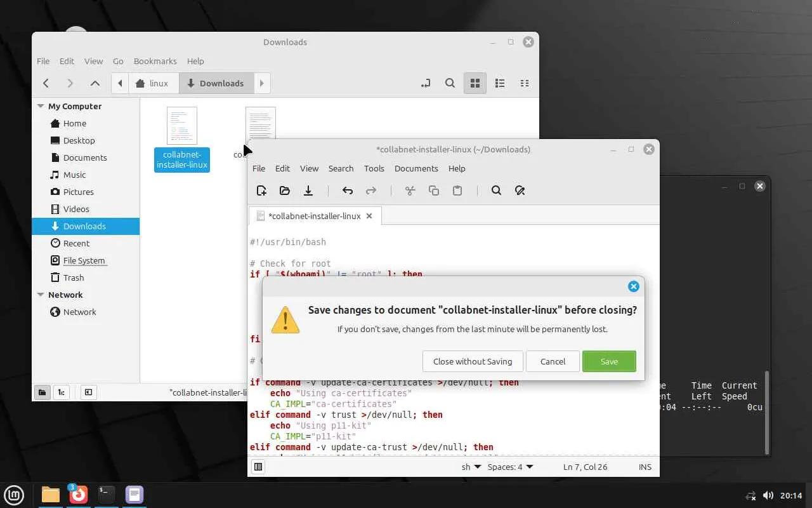Viewport: 812px width, 508px height.
Task: Click the open file icon in the editor toolbar
Action: 285,190
